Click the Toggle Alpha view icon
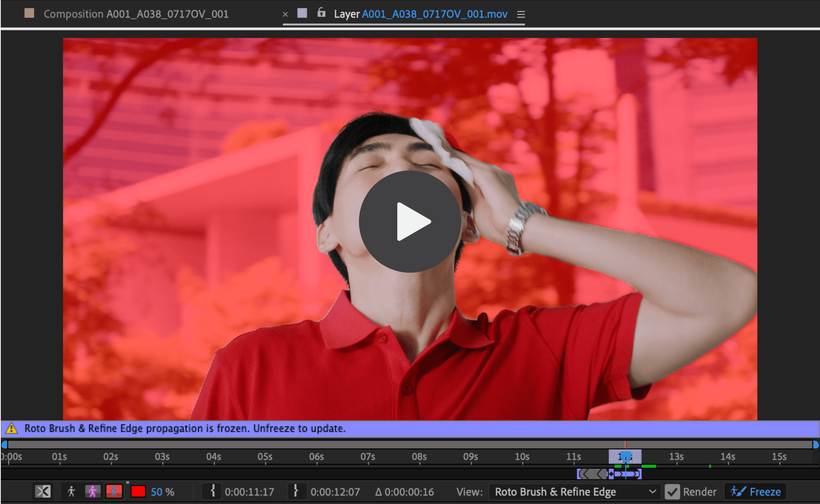 click(71, 491)
